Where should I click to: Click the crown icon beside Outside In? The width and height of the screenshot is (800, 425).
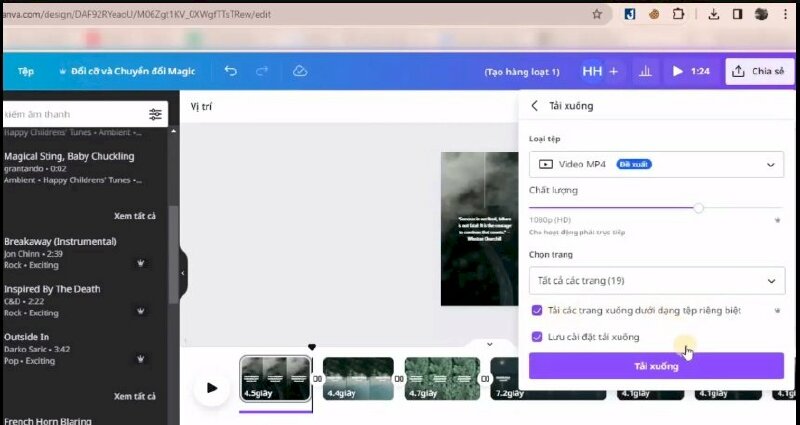pyautogui.click(x=140, y=359)
